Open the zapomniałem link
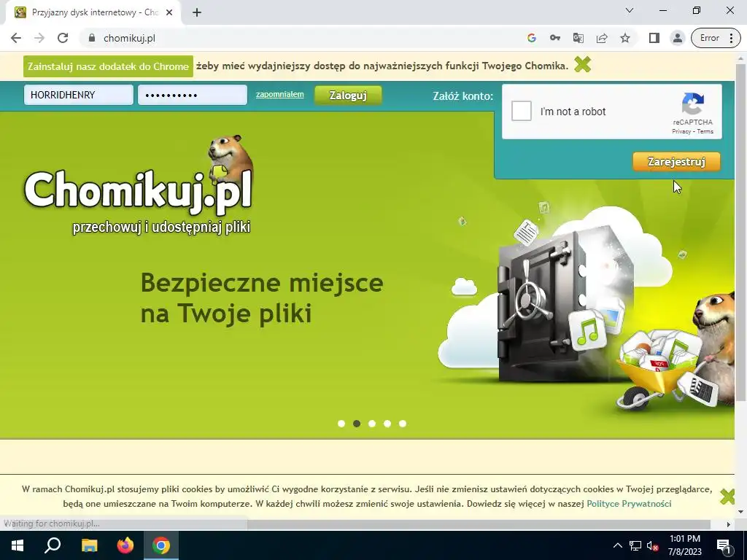 [x=279, y=94]
